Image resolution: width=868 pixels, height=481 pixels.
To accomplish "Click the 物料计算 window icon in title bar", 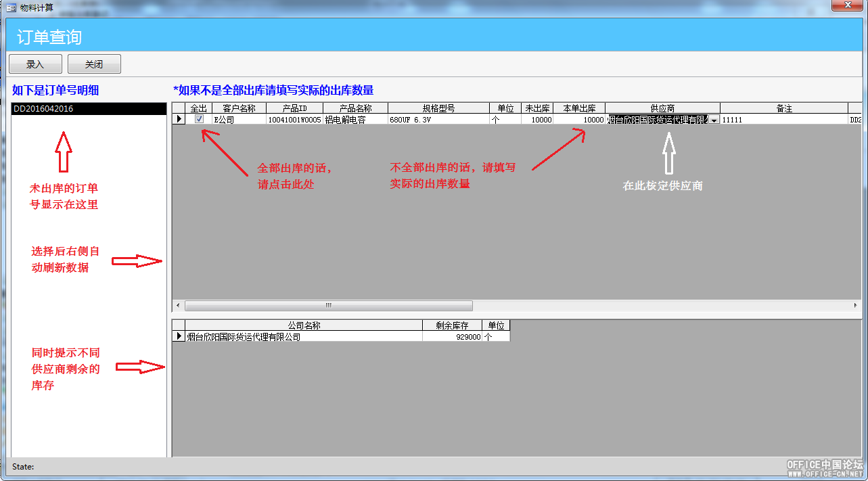I will (x=11, y=7).
